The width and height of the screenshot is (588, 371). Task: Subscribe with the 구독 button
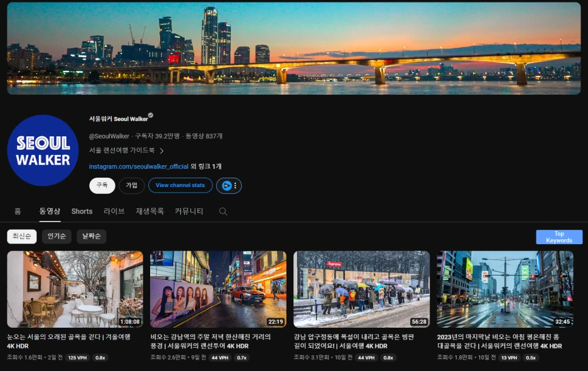point(102,186)
